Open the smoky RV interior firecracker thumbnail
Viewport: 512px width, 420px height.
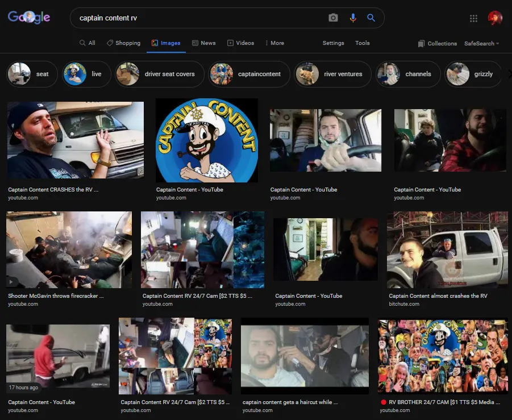click(69, 249)
